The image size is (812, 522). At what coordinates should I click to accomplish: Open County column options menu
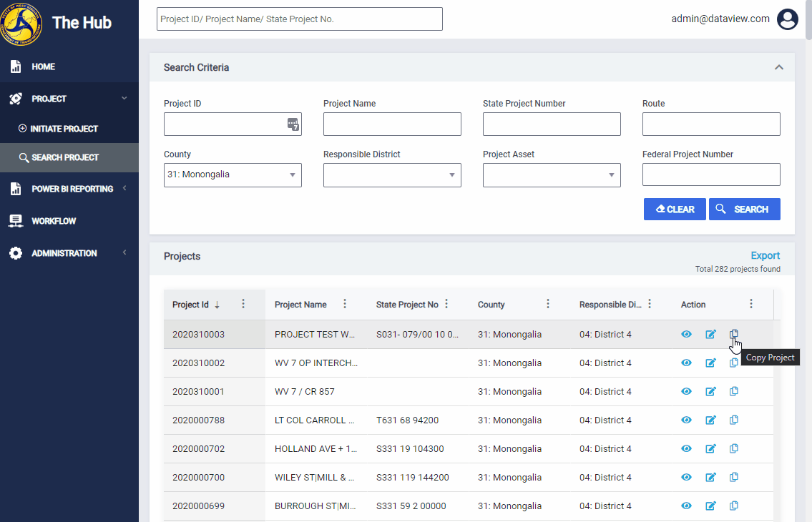pyautogui.click(x=548, y=304)
